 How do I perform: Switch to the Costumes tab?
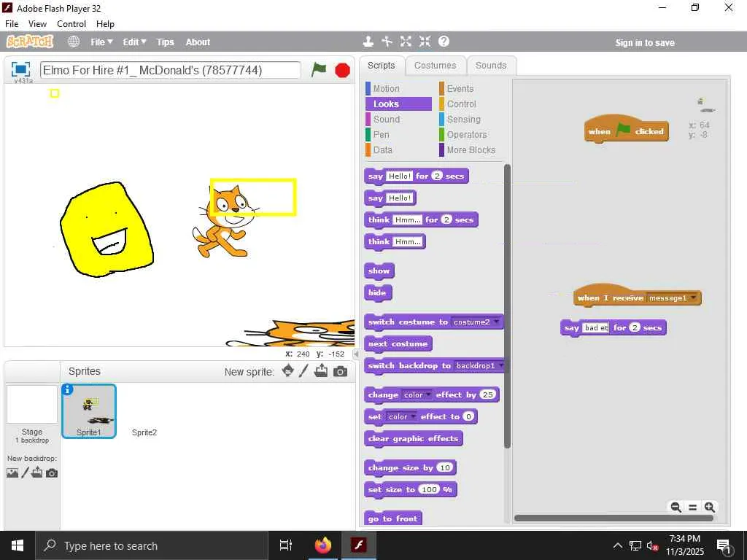point(436,66)
